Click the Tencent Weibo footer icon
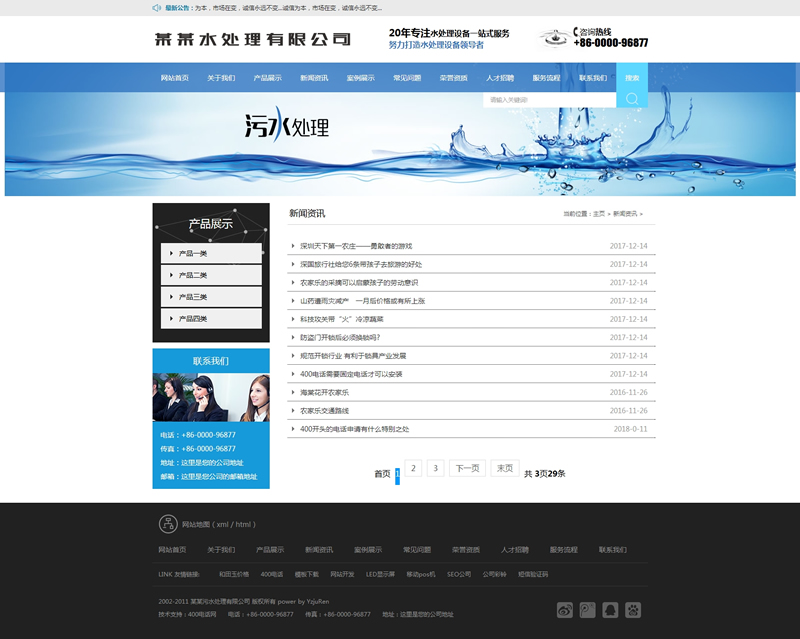 tap(588, 610)
